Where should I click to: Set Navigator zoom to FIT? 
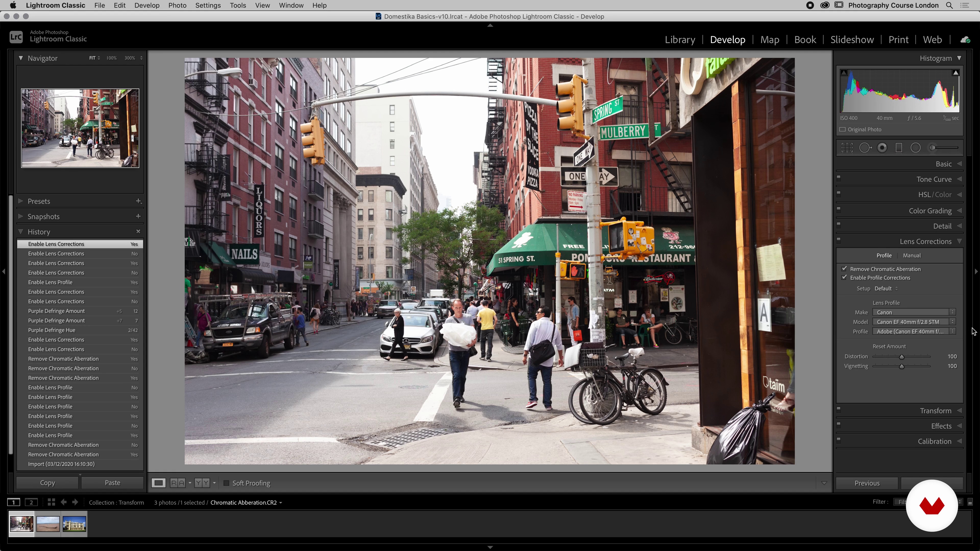(92, 58)
